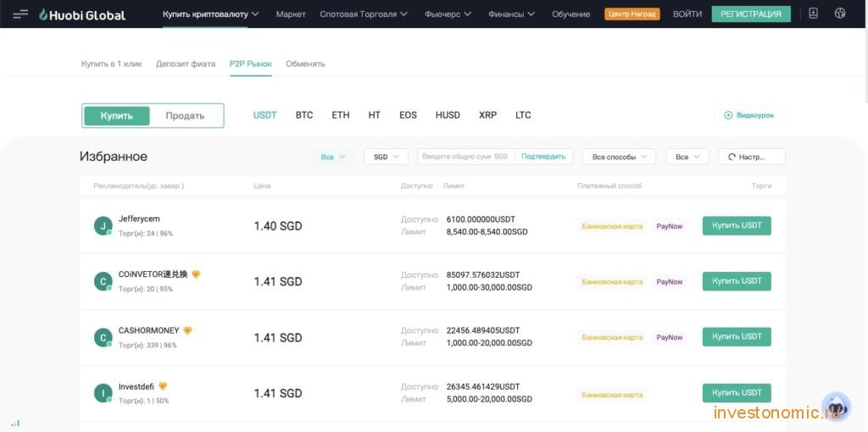868x432 pixels.
Task: Click the total amount input field
Action: pos(466,157)
